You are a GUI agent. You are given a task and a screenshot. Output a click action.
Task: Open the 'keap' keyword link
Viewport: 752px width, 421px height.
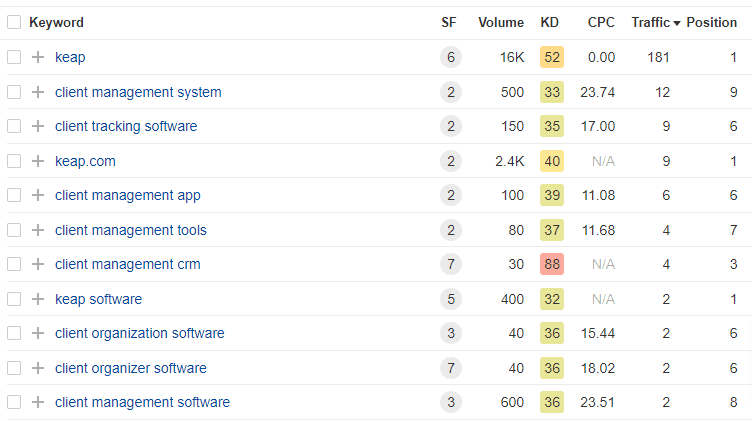(70, 57)
